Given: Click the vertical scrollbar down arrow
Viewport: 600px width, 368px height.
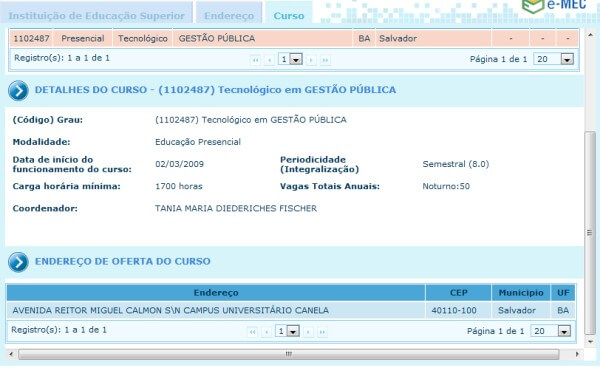Looking at the screenshot, I should coord(590,342).
